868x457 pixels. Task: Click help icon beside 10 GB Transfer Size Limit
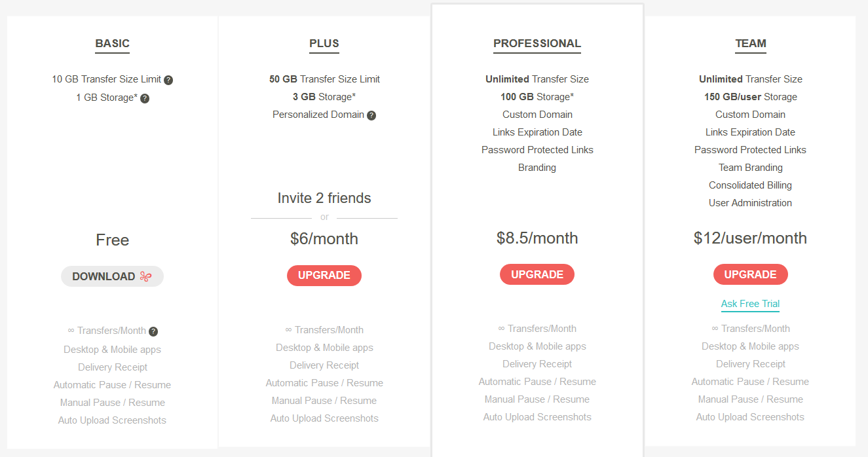(x=168, y=80)
